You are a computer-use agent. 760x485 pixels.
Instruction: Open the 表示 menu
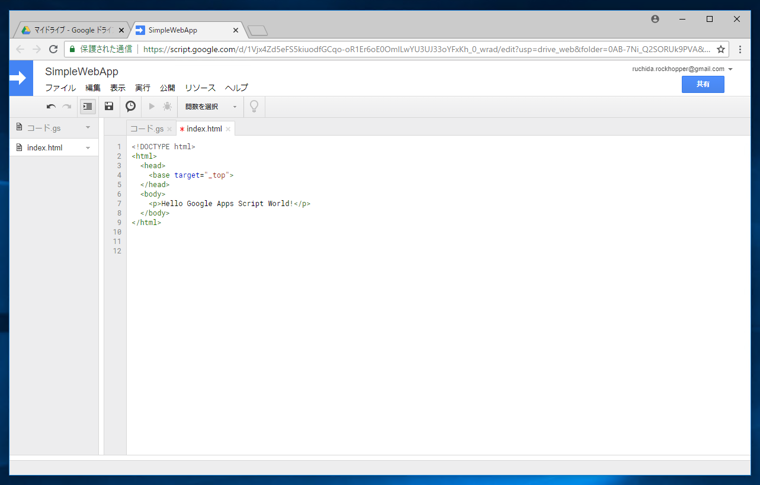(117, 88)
